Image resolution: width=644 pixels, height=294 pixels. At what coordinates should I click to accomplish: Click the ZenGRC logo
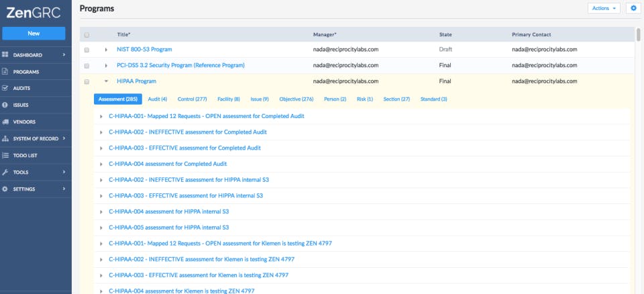(x=34, y=13)
